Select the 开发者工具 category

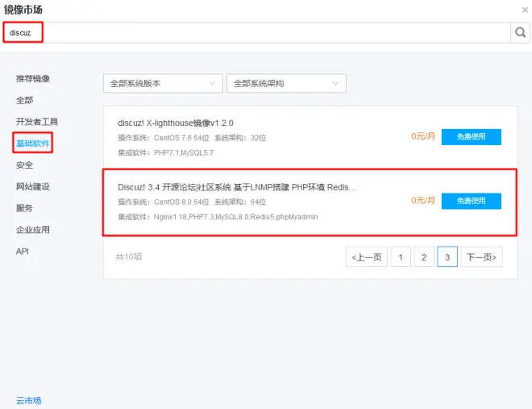(37, 122)
